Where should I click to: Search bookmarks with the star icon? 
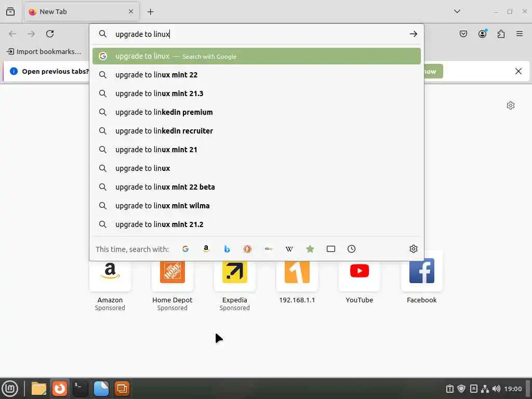[310, 249]
